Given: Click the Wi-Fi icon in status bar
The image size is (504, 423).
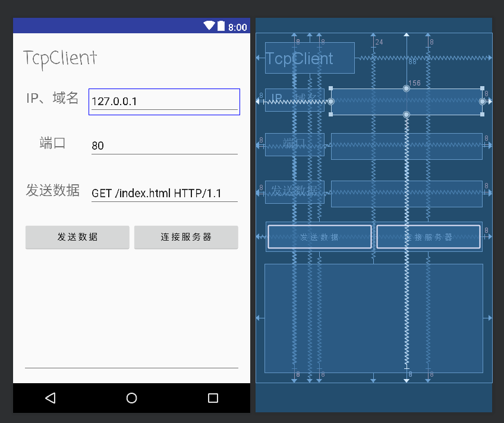Looking at the screenshot, I should (x=209, y=26).
